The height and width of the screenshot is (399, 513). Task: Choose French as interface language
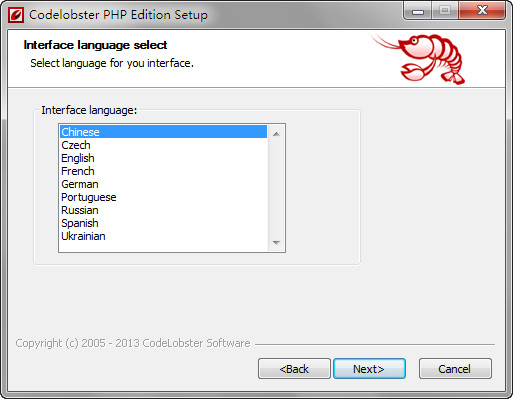(163, 171)
